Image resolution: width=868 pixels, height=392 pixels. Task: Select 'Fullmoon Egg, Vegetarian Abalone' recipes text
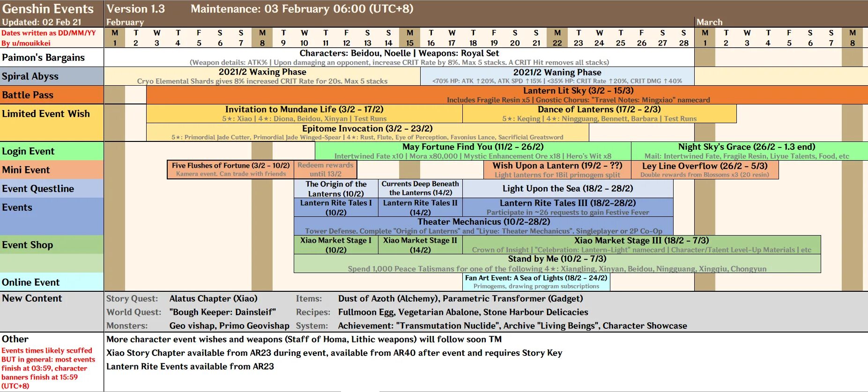coord(408,312)
